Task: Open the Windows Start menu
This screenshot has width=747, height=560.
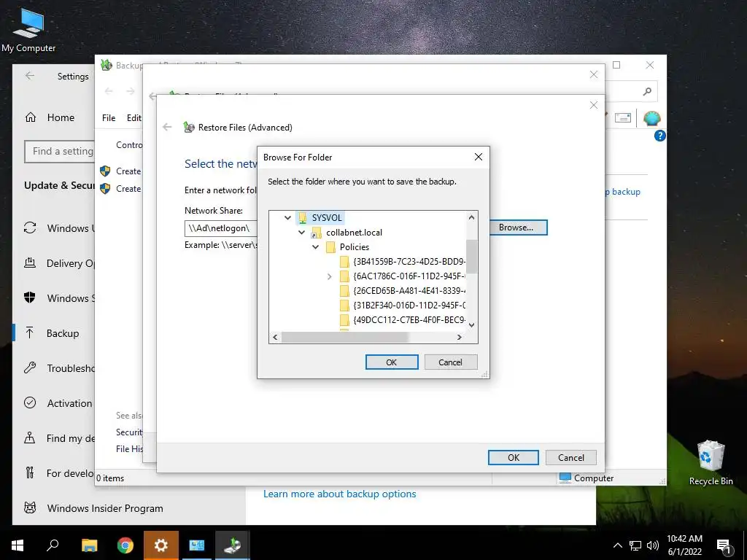Action: click(x=18, y=545)
